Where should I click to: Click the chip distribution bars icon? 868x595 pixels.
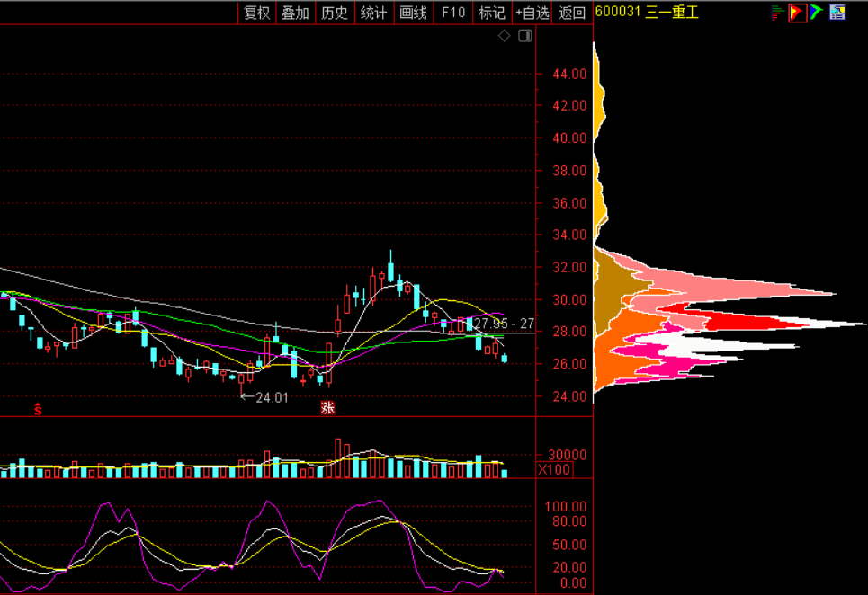point(777,12)
